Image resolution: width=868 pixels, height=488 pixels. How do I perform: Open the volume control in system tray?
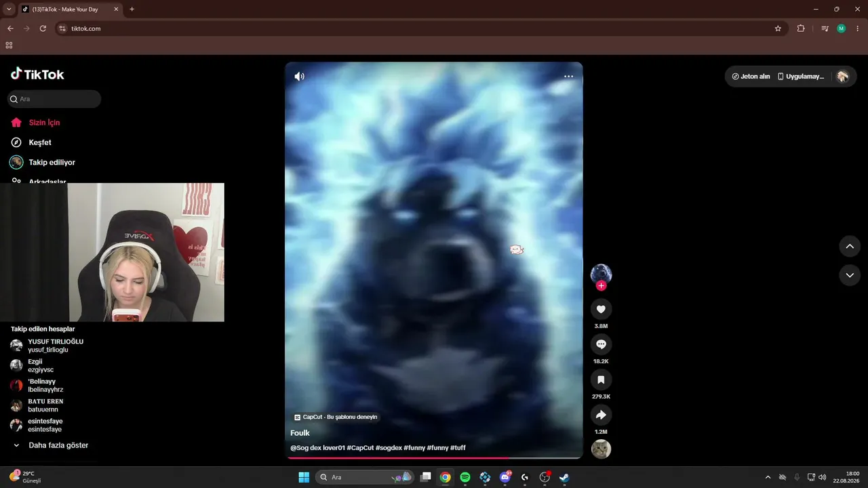pos(822,477)
